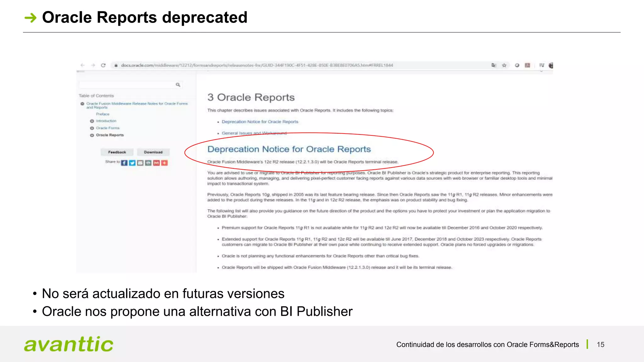
Task: Click 'Oracle nos propone una alternativa' bullet
Action: coord(197,311)
